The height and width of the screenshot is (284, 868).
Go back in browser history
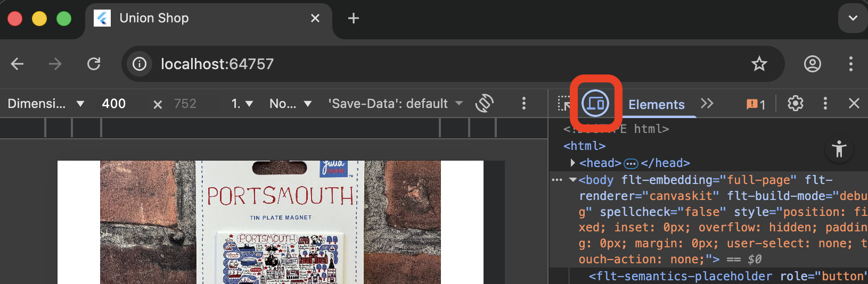(x=18, y=64)
